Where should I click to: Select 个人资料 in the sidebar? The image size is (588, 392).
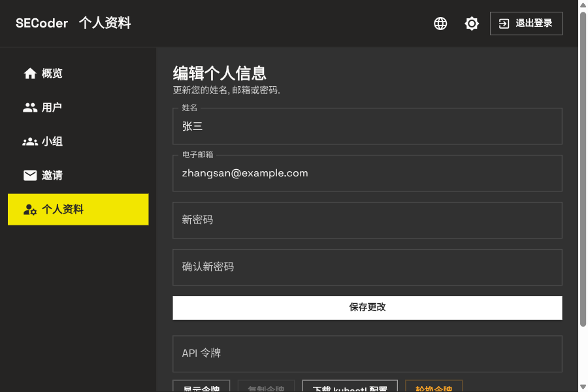78,209
